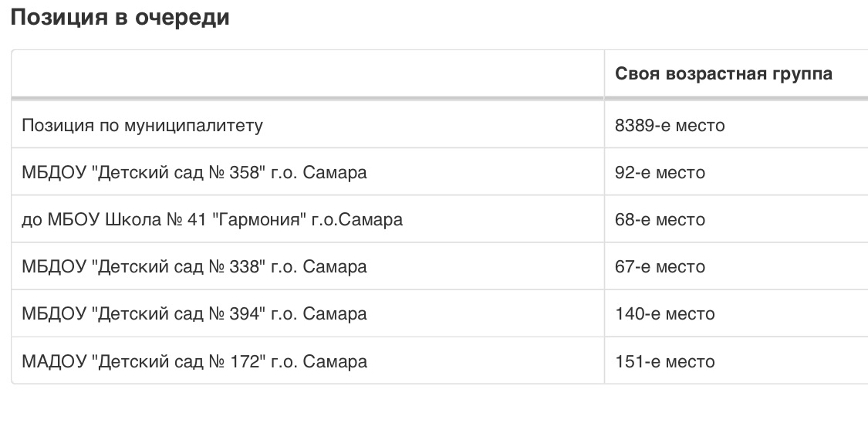Click the empty first column header cell
Viewport: 868px width, 423px height.
tap(308, 73)
